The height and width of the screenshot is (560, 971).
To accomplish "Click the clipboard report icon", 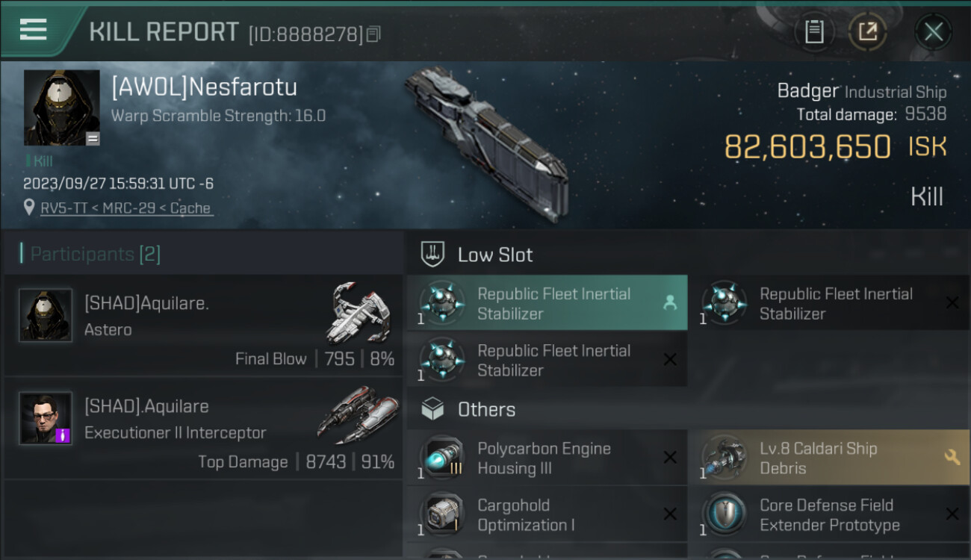I will 814,31.
